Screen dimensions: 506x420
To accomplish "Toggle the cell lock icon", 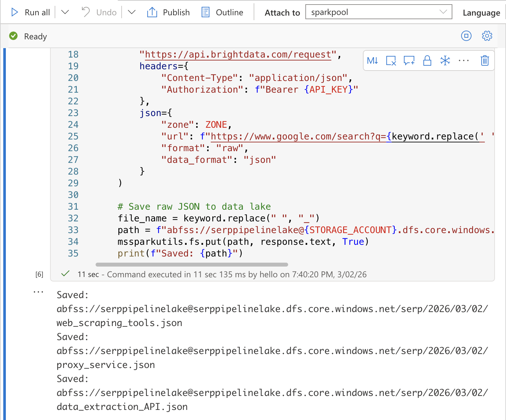I will point(427,61).
